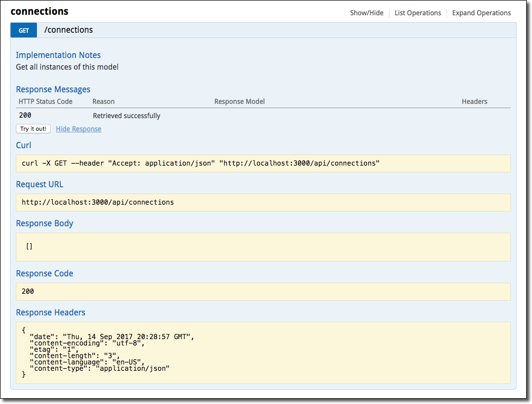Click the Response Body section heading
This screenshot has width=532, height=404.
45,224
